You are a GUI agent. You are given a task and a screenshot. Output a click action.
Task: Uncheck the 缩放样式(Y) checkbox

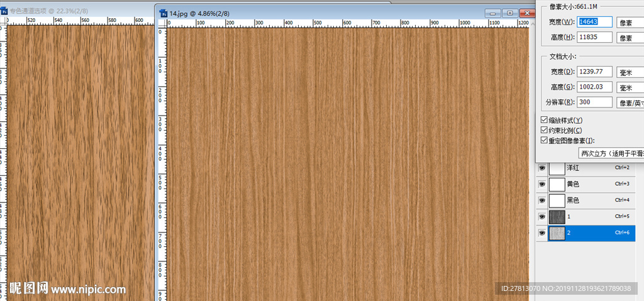[x=544, y=120]
